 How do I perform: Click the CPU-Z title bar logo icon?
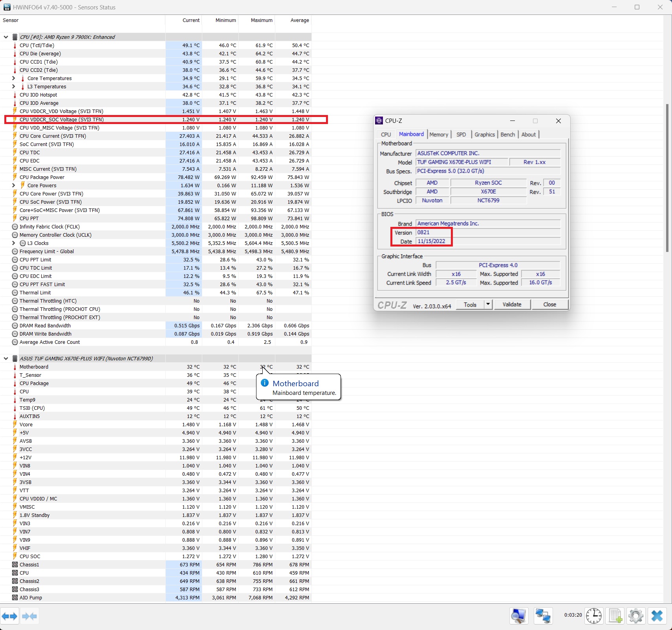click(x=379, y=121)
